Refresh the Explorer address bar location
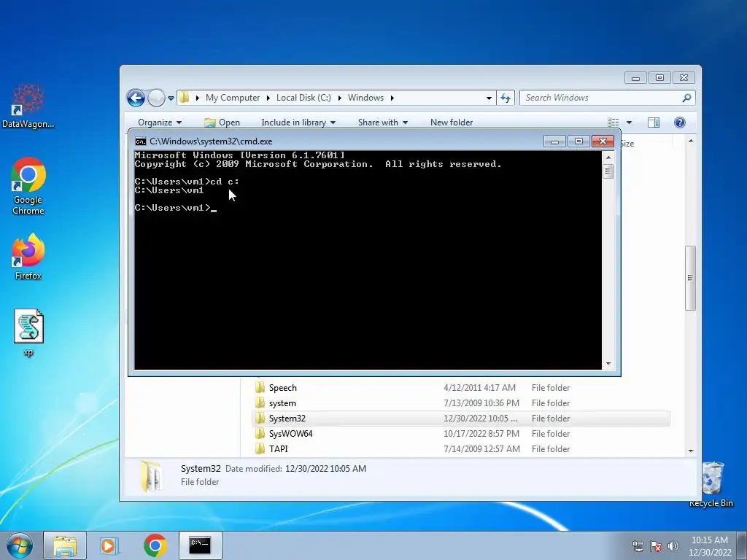 coord(506,98)
